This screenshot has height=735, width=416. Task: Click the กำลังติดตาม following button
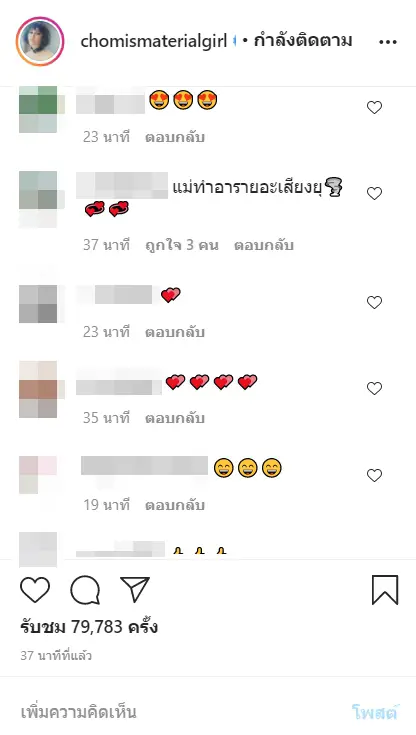303,41
